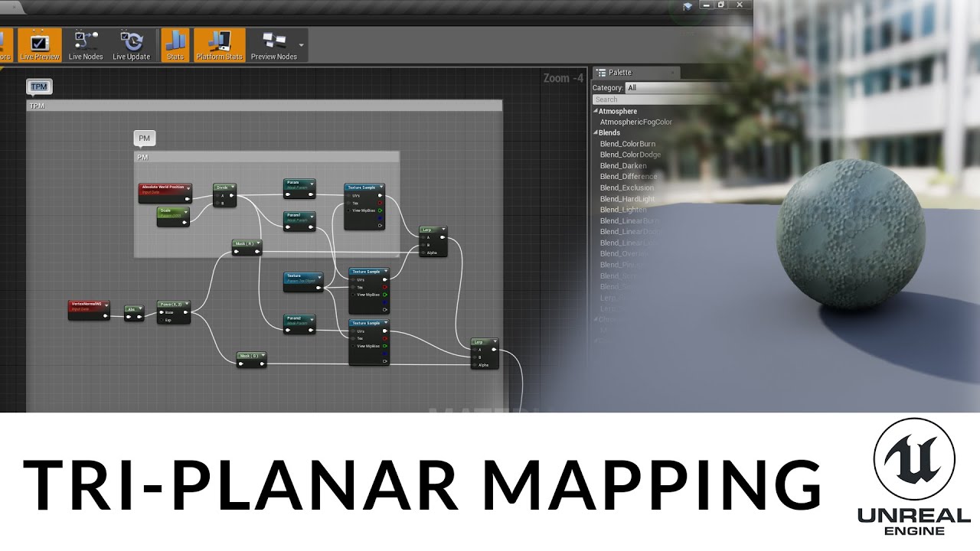Click the Divide node B input pin

click(x=217, y=204)
